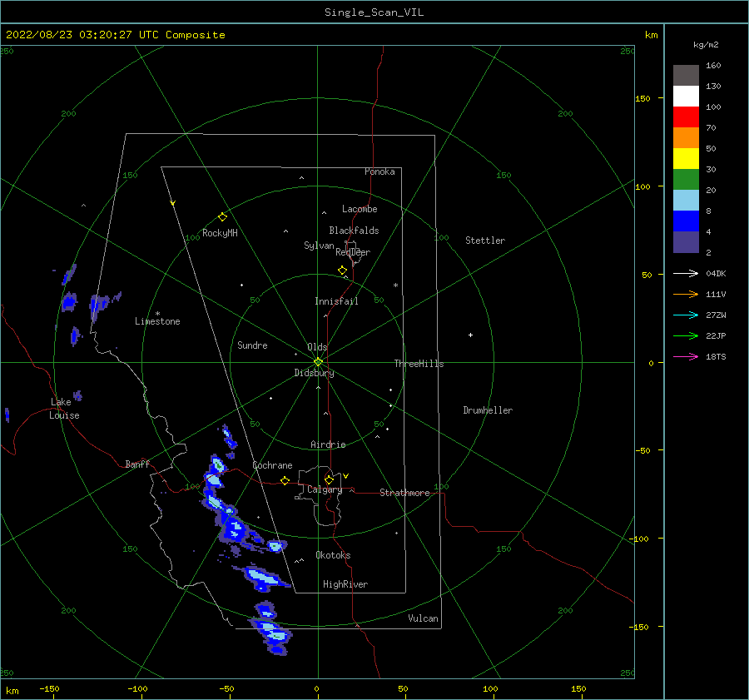Click the Single_Scan_VIL title

pos(374,12)
